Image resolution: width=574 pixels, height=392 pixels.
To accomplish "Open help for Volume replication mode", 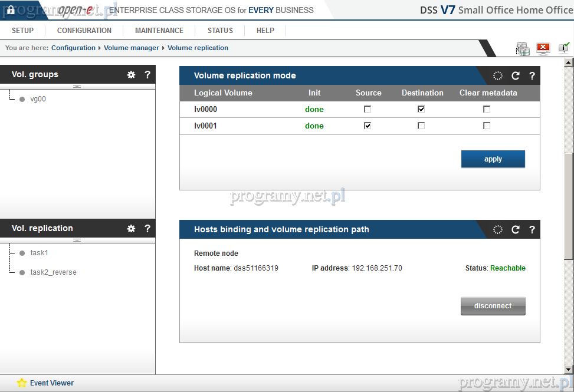I will point(532,75).
